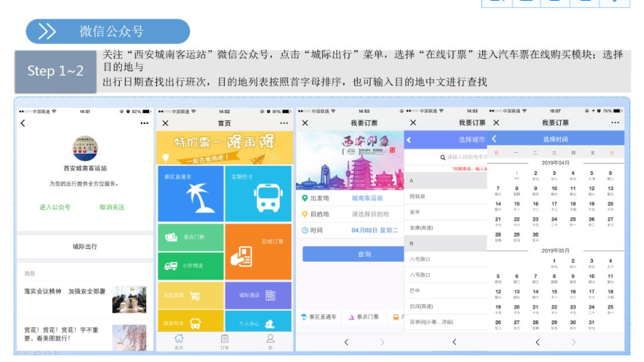Viewport: 644px width, 362px height.
Task: Click the back chevron on 选择城市 header
Action: 409,140
